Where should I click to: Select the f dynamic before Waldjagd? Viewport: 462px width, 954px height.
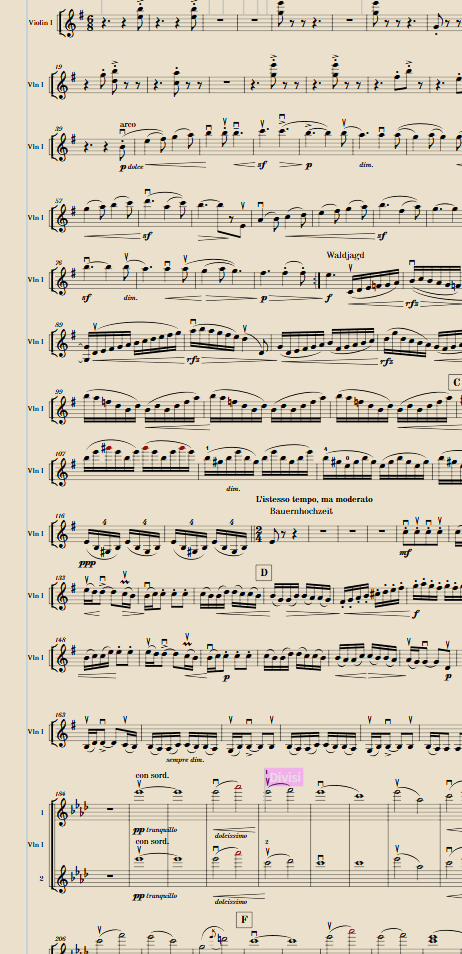point(329,299)
